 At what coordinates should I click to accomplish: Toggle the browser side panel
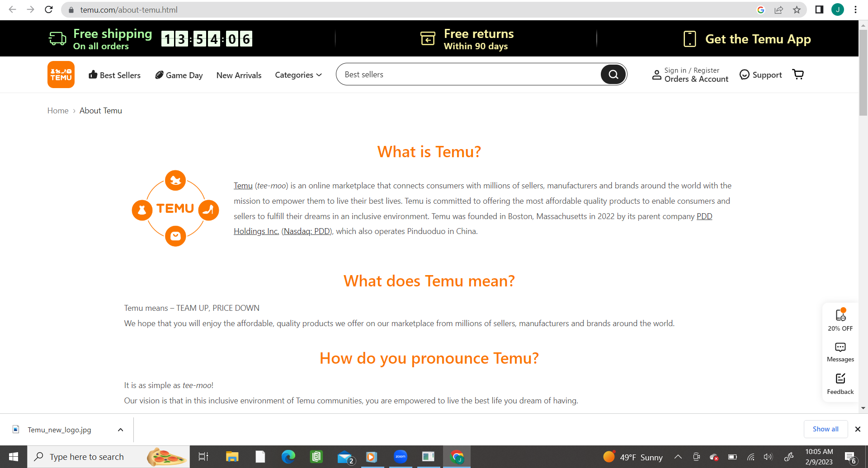(x=819, y=9)
